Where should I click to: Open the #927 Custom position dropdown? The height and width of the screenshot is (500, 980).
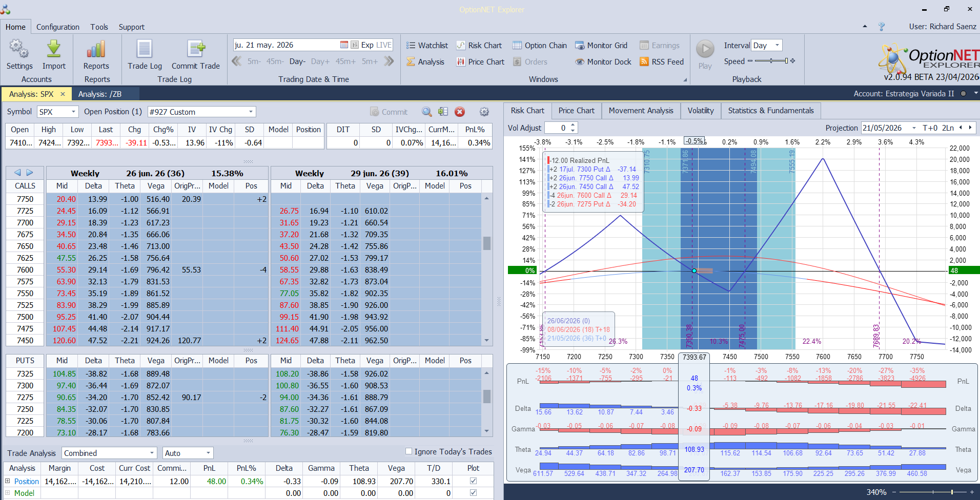coord(251,112)
